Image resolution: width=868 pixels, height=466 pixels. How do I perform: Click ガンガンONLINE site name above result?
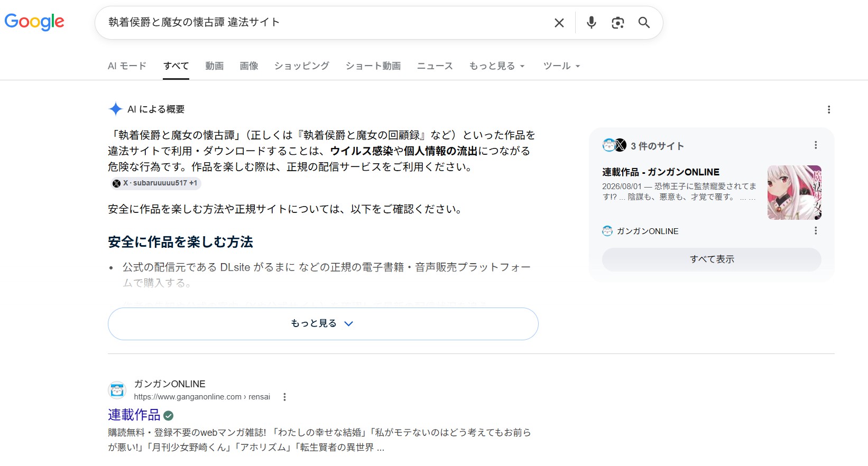tap(170, 384)
